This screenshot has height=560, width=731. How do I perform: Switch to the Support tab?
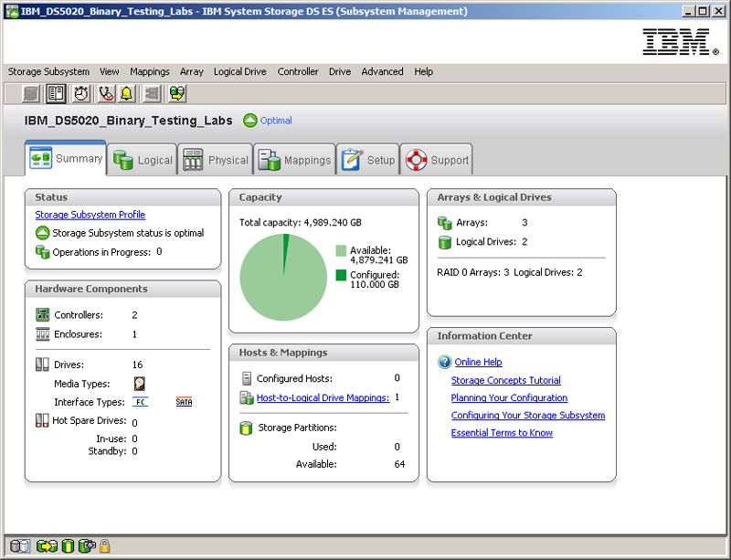click(437, 160)
